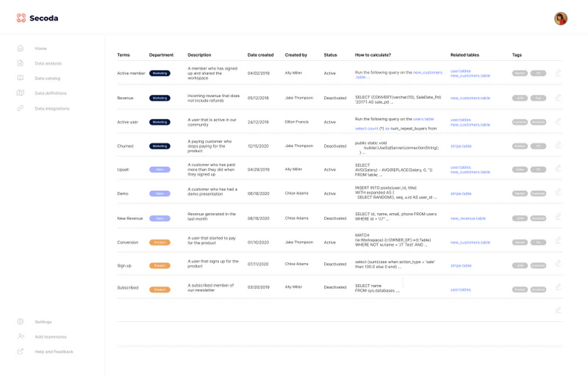Edit the Active user row with pencil icon
The image size is (588, 377).
[558, 121]
